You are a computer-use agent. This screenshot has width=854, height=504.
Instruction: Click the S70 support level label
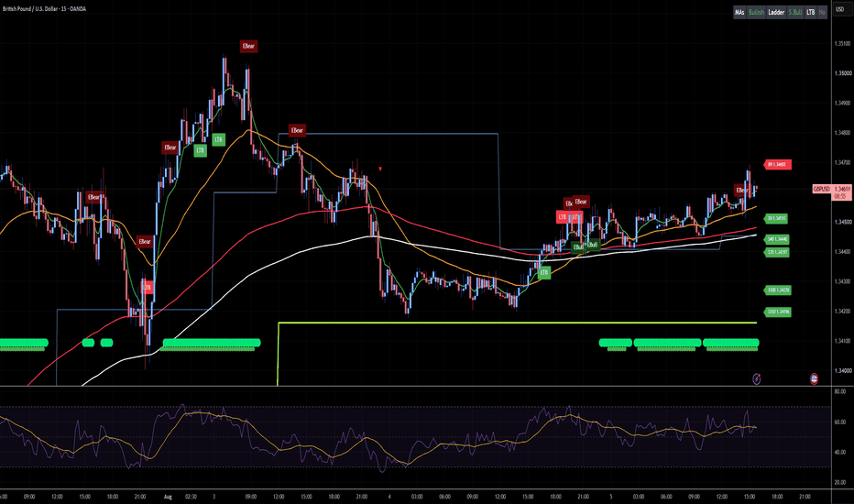(777, 252)
